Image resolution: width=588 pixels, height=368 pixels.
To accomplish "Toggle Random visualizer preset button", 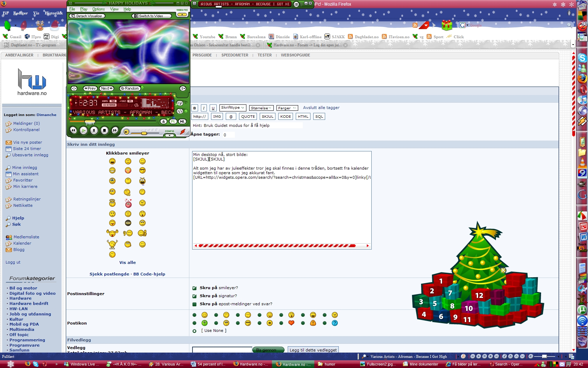I will point(130,88).
